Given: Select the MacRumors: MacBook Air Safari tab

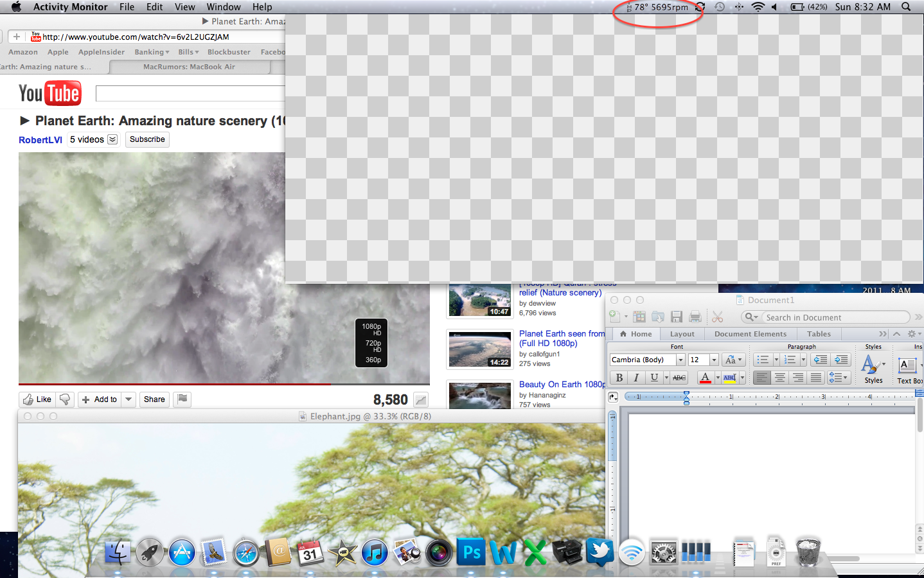Looking at the screenshot, I should coord(189,67).
